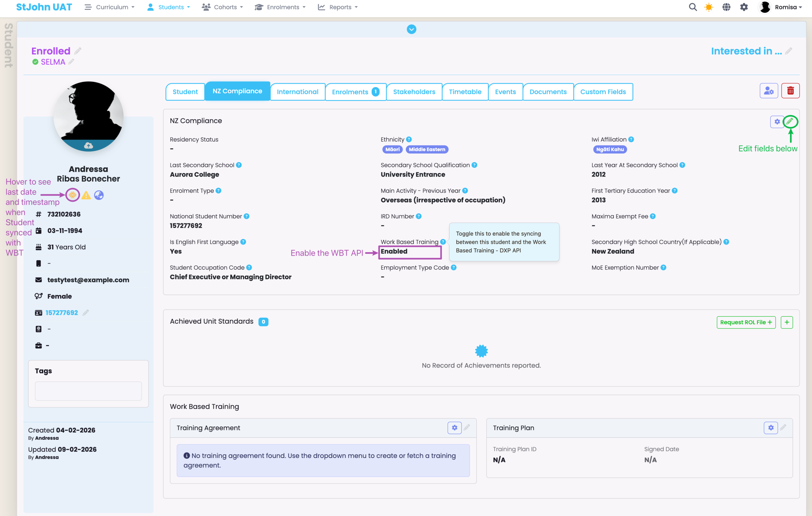Click the yellow warning triangle under student name

point(86,195)
